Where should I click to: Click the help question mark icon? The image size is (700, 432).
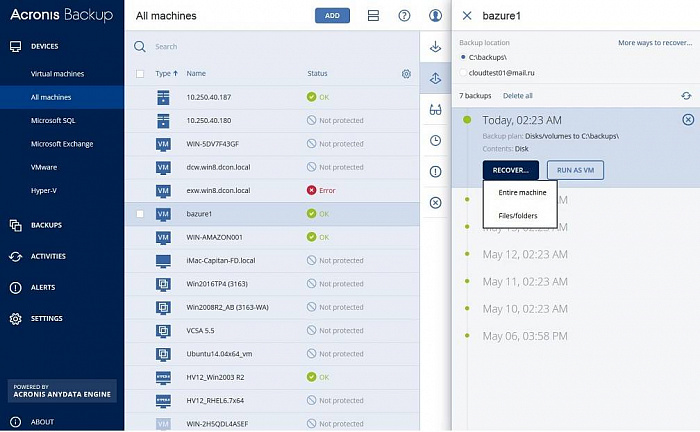coord(404,16)
